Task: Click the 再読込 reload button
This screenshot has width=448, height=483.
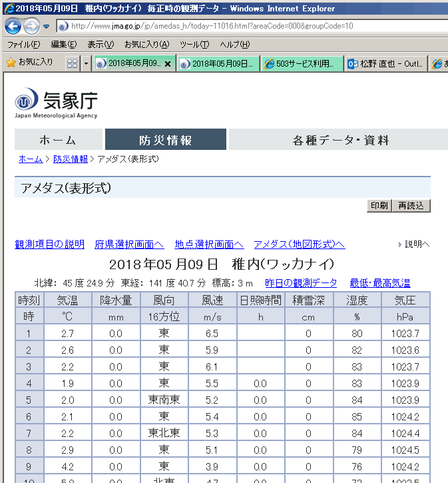Action: 411,205
